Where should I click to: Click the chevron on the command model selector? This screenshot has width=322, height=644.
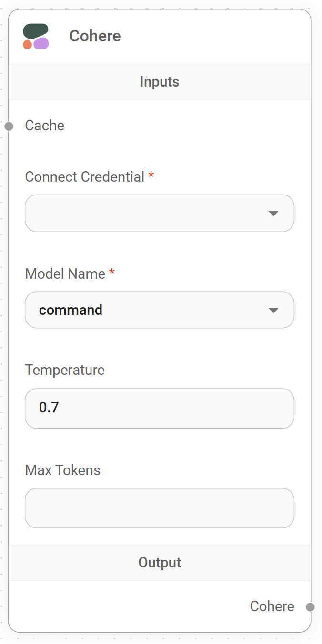coord(274,310)
